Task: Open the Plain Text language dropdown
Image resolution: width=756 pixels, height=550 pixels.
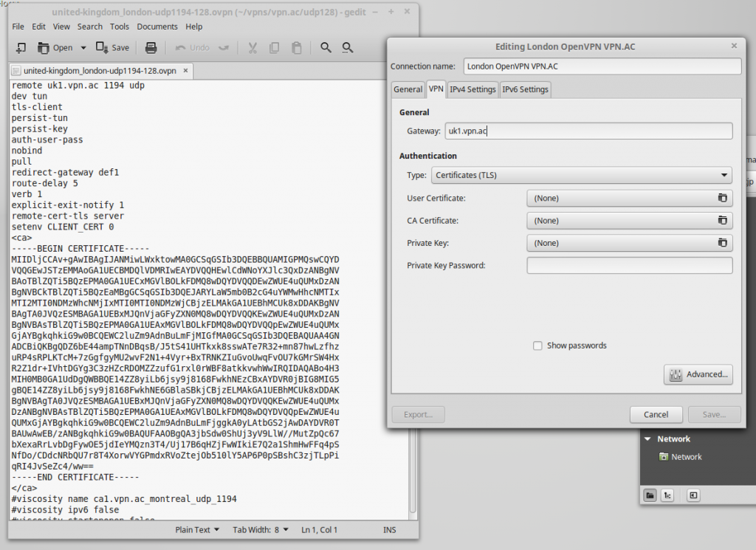Action: point(197,530)
